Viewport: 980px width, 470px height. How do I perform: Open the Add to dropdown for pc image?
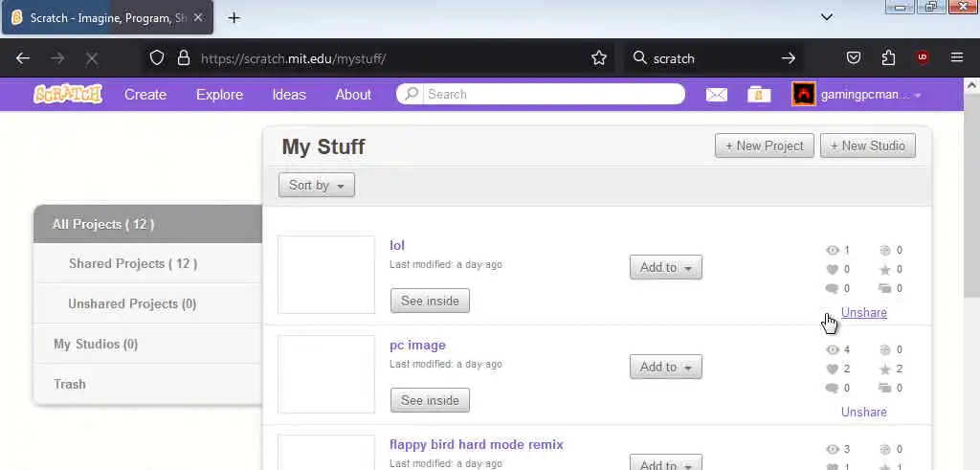click(666, 367)
